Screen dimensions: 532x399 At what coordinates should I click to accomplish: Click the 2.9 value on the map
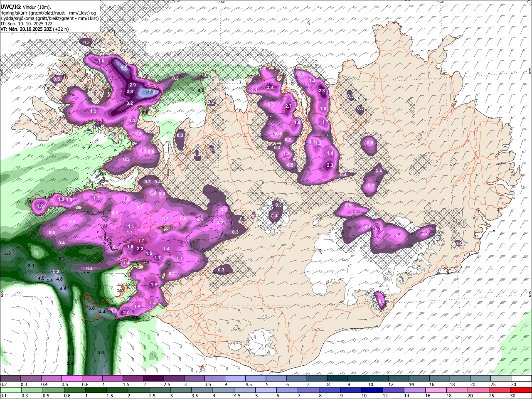[x=133, y=85]
